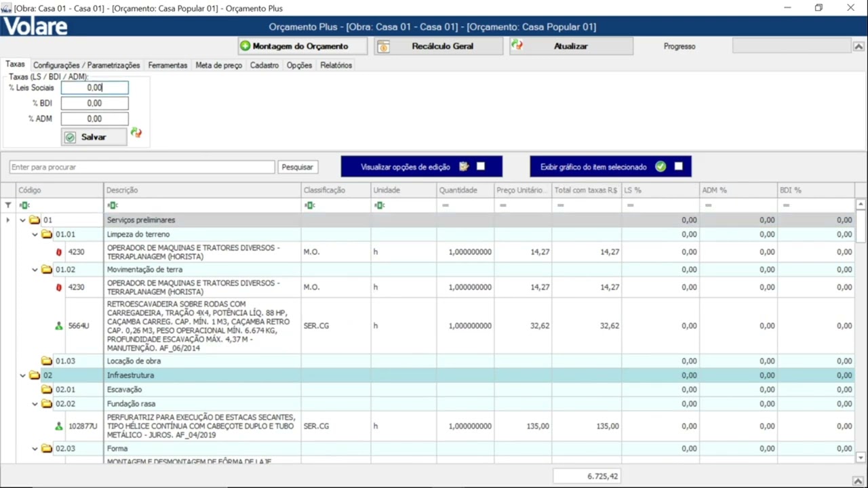Collapse stage 01 Serviços preliminares
Screen dimensions: 868x488
pos(22,220)
